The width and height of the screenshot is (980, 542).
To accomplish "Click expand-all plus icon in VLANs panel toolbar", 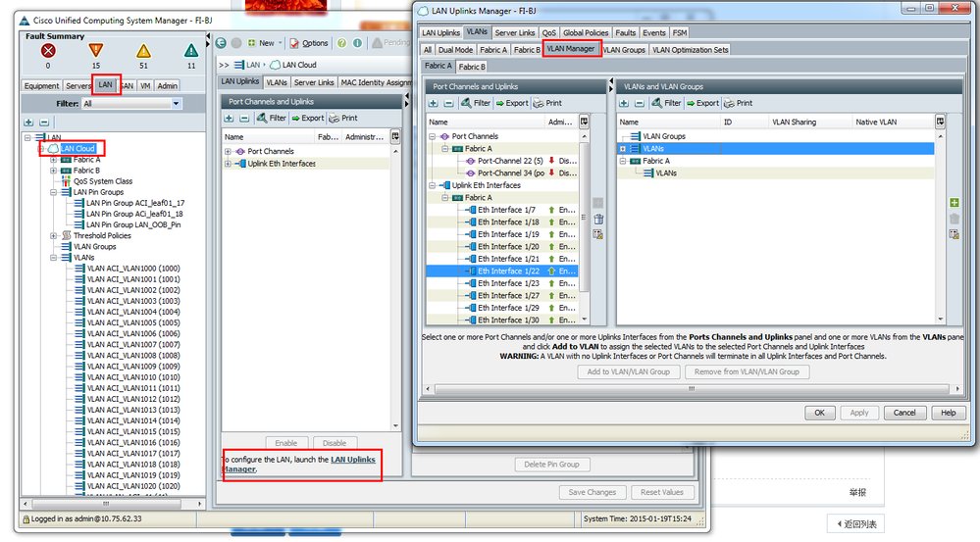I will (624, 103).
